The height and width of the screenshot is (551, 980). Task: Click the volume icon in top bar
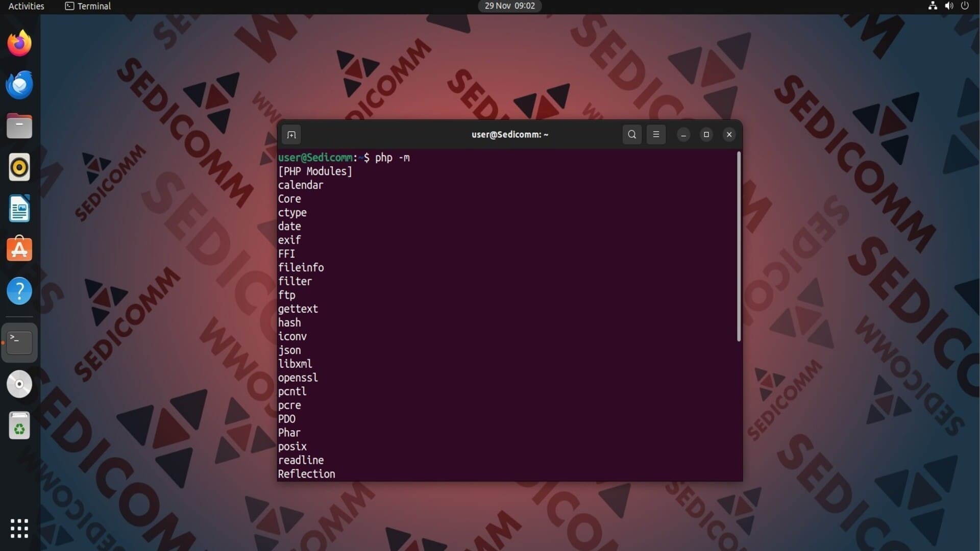[x=949, y=6]
